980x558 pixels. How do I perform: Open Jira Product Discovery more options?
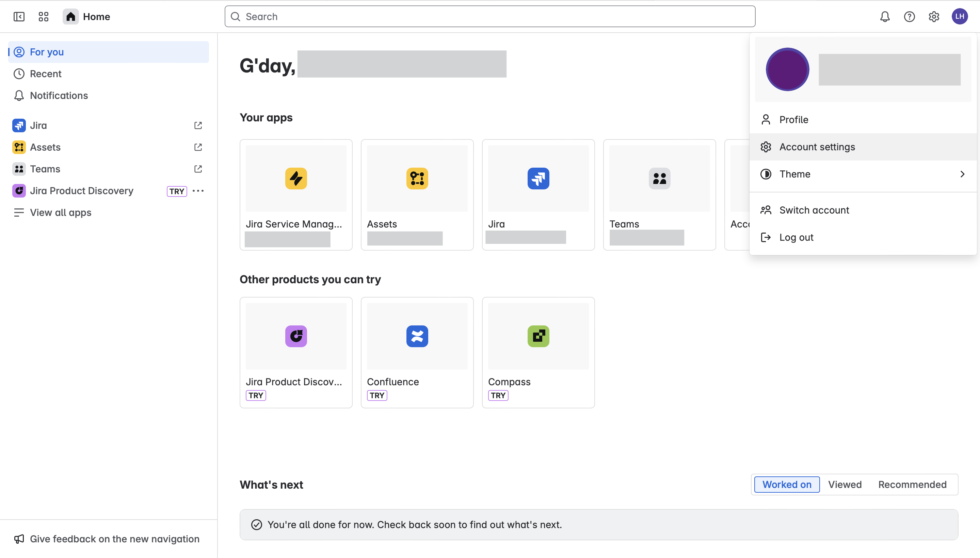click(198, 191)
